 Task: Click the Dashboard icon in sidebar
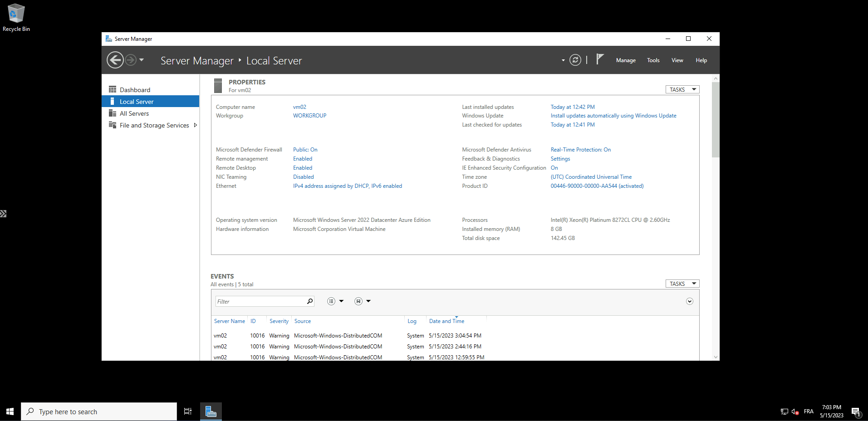113,89
